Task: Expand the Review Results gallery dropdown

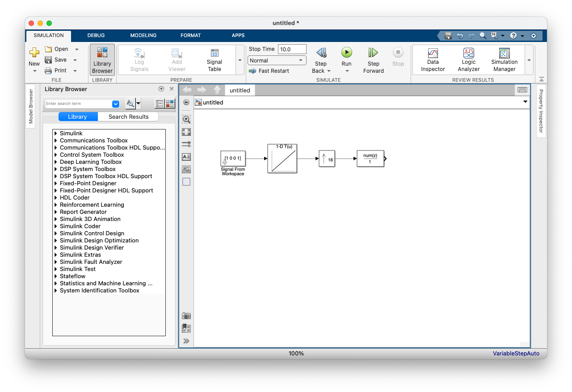Action: coord(529,60)
